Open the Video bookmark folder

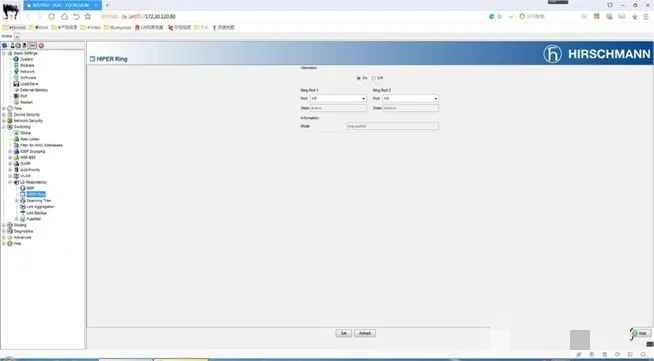[x=91, y=28]
